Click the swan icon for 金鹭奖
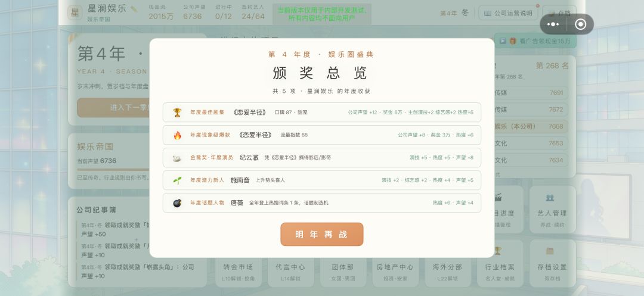The height and width of the screenshot is (296, 644). 177,157
